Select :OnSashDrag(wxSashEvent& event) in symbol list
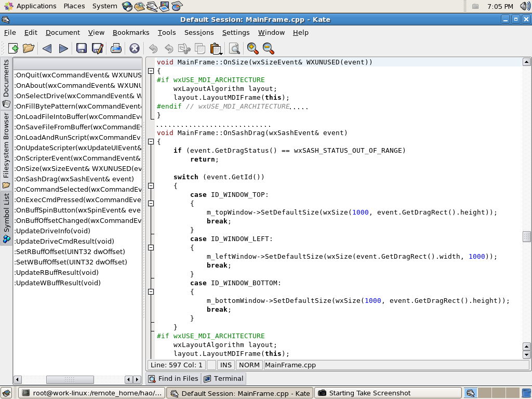The width and height of the screenshot is (532, 399). pyautogui.click(x=77, y=179)
